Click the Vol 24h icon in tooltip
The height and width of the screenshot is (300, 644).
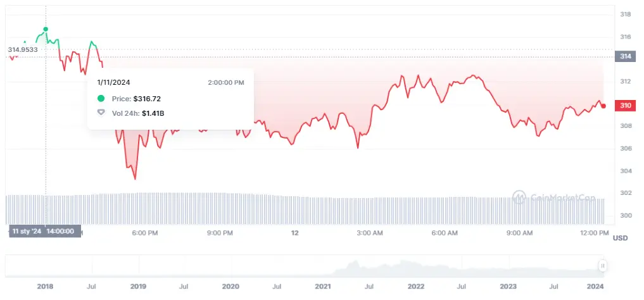point(101,113)
